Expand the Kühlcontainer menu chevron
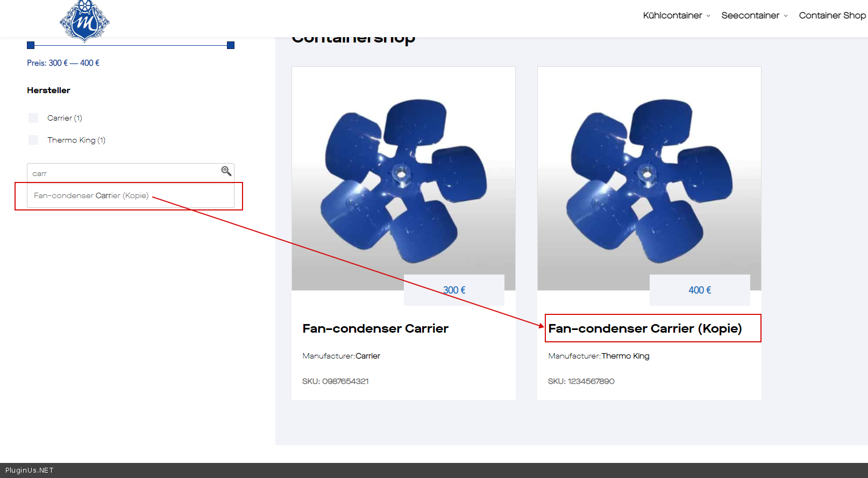The image size is (868, 478). (708, 16)
